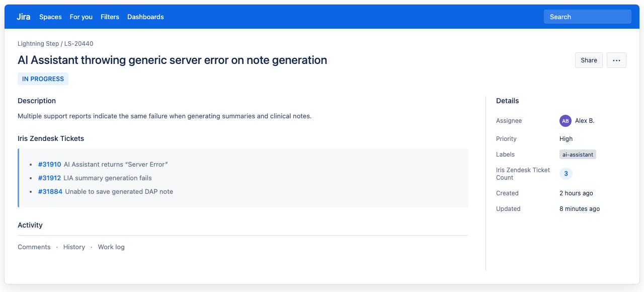Screen dimensions: 644x292
Task: Click text LIA summary generation fails
Action: point(108,178)
